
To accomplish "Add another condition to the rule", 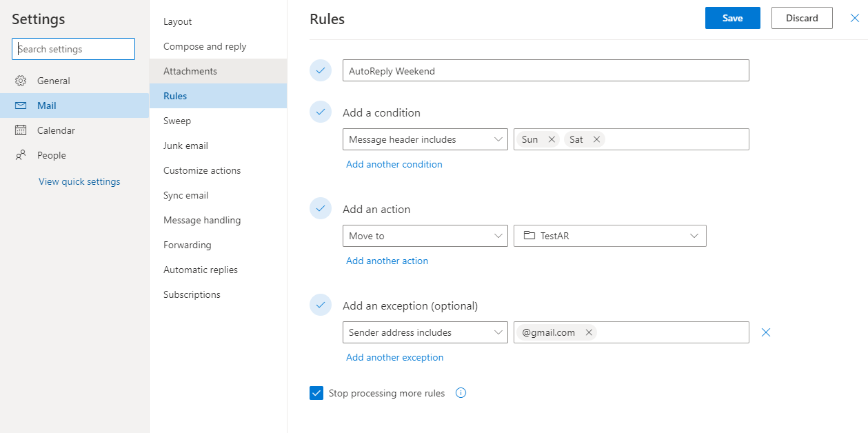I will coord(394,164).
